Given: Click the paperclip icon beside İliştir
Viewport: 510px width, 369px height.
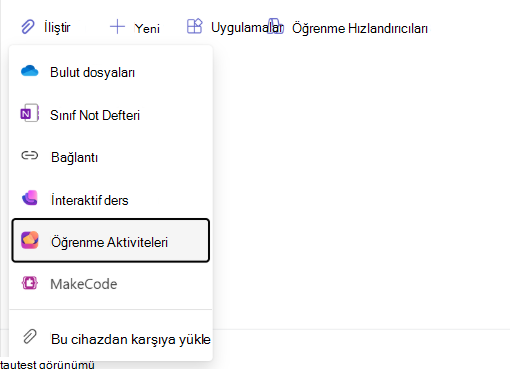Looking at the screenshot, I should click(28, 27).
